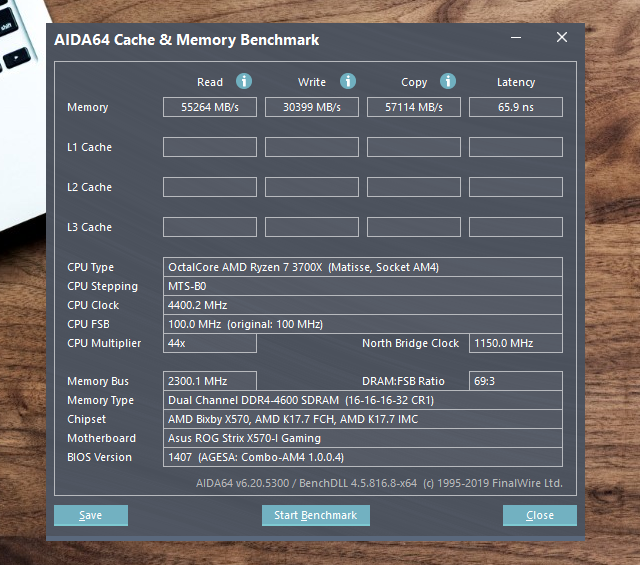This screenshot has width=640, height=565.
Task: Click North Bridge Clock value 1150.0 MHz
Action: coord(516,343)
